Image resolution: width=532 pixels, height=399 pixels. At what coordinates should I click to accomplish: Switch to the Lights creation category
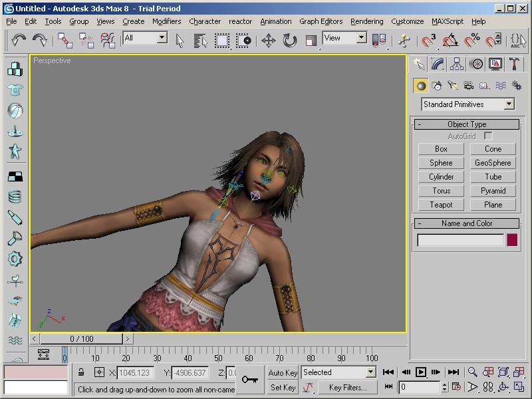(452, 86)
